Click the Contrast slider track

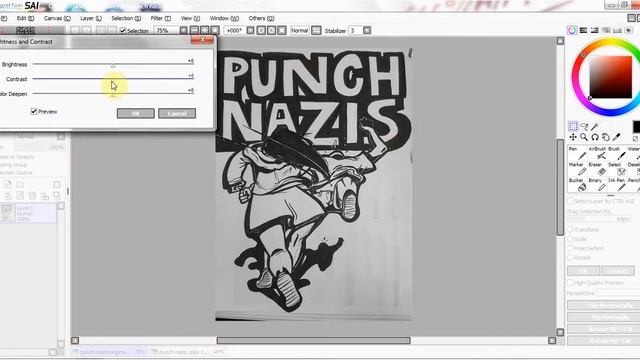(x=113, y=78)
